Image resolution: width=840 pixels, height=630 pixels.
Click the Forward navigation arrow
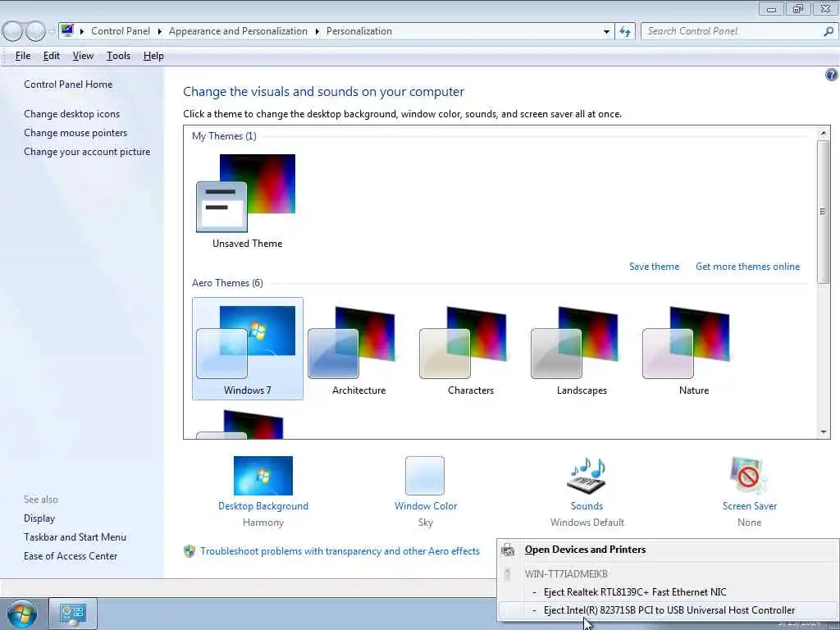36,32
